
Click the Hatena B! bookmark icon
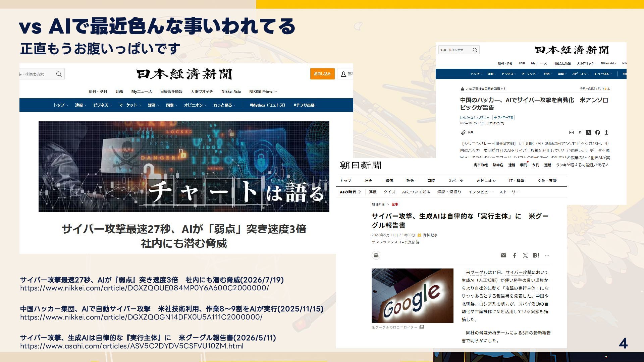point(536,255)
